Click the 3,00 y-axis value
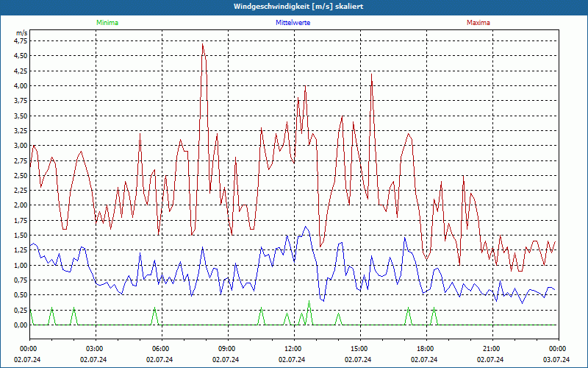 21,145
